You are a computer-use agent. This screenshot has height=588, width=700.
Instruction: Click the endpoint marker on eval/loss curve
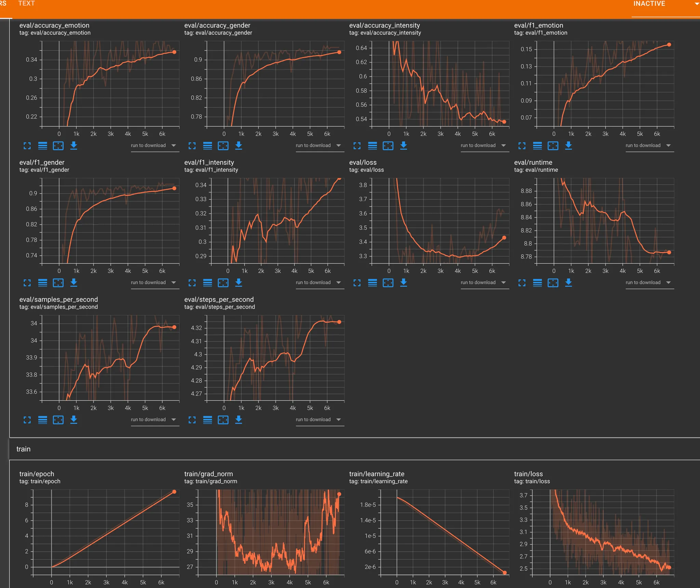click(504, 238)
